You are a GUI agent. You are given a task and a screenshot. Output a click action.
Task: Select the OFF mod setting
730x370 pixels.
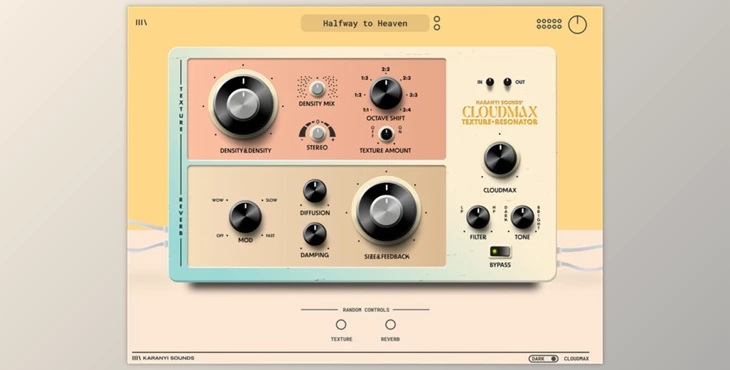point(220,236)
